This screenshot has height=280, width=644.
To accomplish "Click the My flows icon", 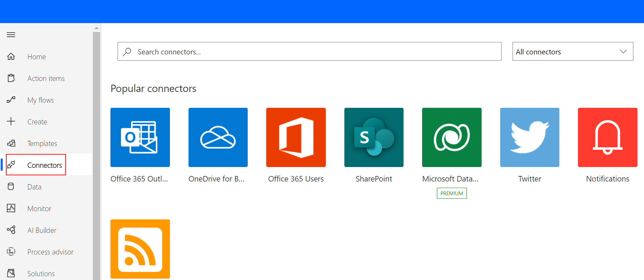I will [x=11, y=100].
